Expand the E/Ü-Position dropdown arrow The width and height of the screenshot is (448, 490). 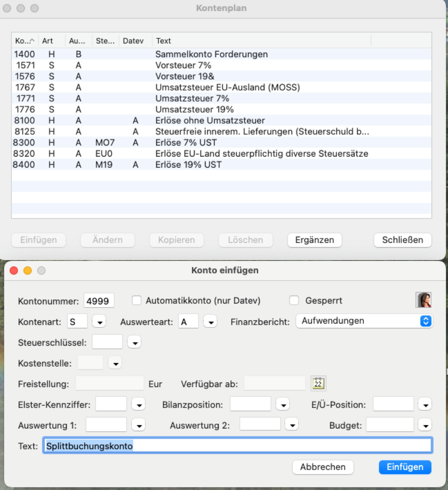click(425, 404)
